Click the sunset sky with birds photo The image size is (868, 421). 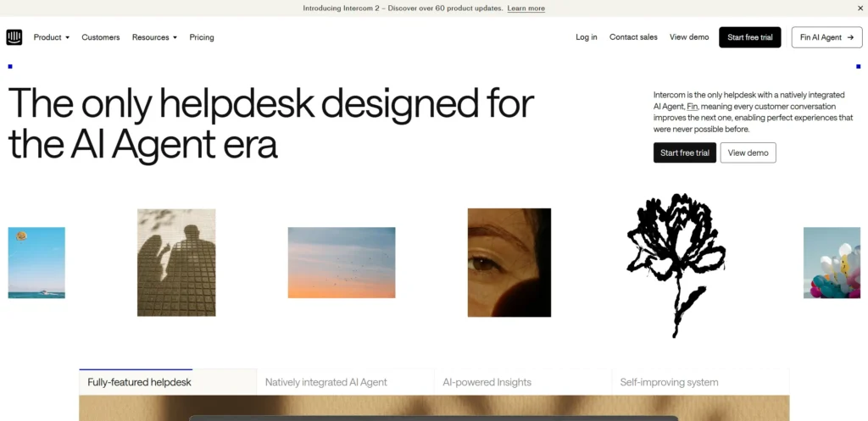click(342, 263)
